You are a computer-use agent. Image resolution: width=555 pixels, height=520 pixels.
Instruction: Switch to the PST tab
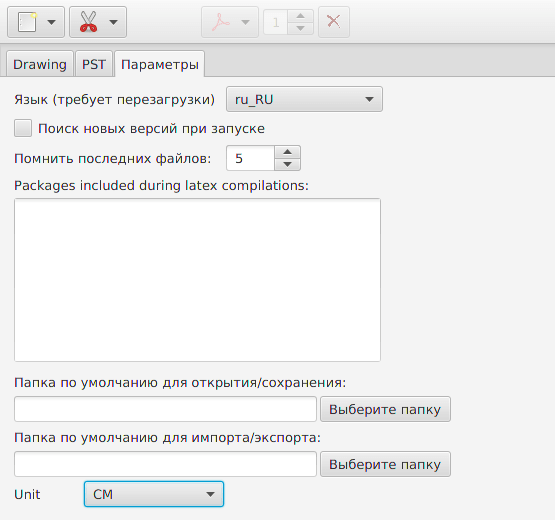(94, 64)
